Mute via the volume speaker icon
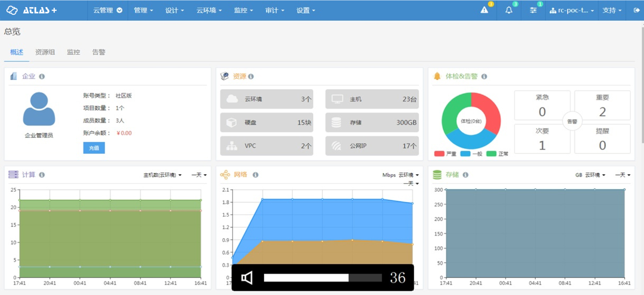 pos(247,278)
